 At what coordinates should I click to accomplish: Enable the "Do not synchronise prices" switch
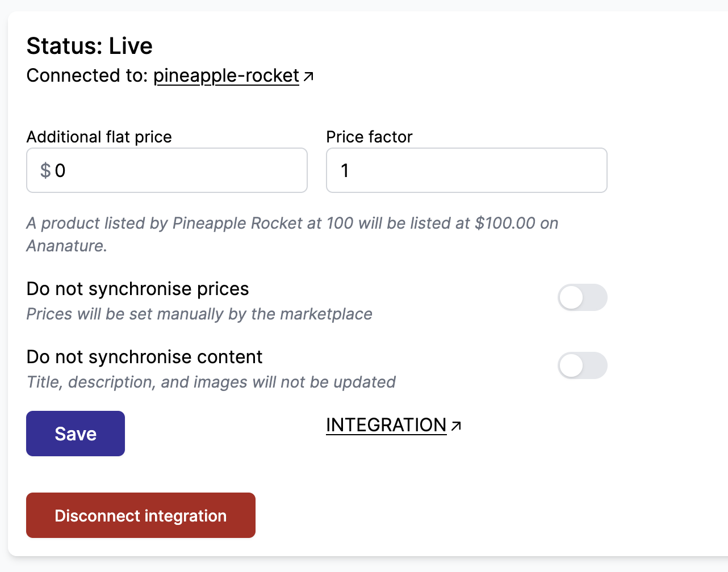pyautogui.click(x=583, y=297)
